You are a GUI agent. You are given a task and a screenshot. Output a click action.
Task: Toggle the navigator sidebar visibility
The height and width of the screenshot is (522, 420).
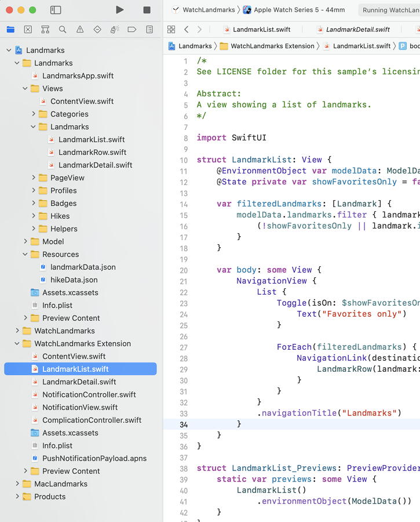pos(56,10)
